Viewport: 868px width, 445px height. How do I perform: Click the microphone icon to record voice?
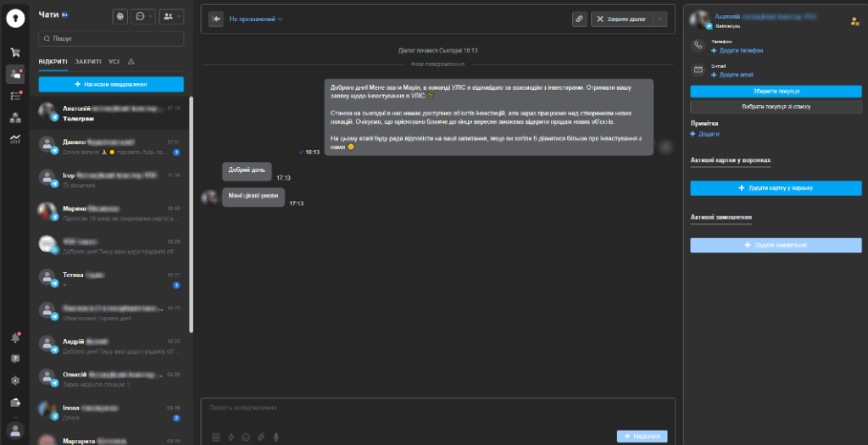[x=275, y=437]
